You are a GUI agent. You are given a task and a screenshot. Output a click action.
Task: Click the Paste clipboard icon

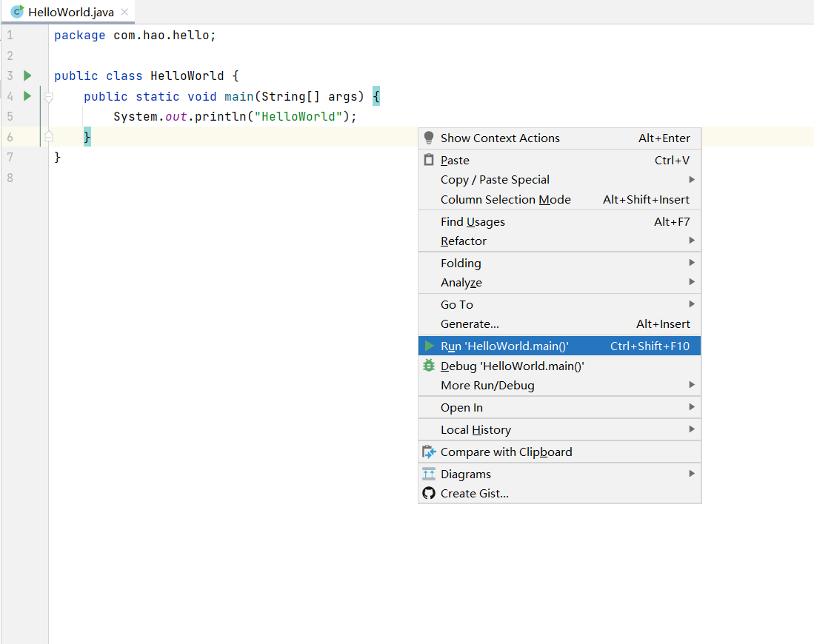[428, 160]
